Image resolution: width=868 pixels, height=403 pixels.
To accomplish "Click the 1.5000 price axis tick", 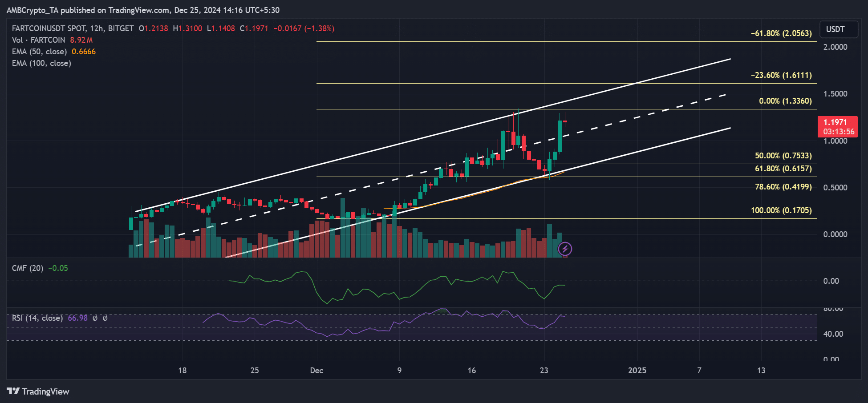I will click(x=835, y=94).
